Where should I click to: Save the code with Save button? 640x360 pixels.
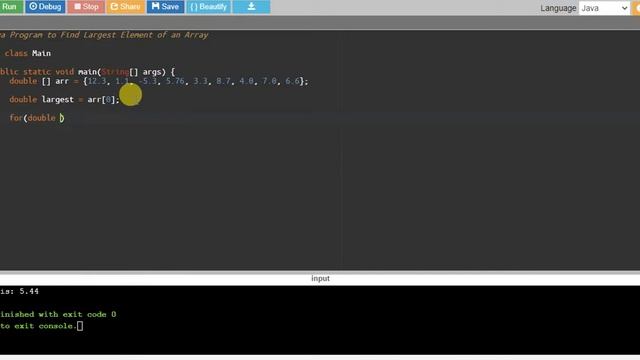(165, 7)
